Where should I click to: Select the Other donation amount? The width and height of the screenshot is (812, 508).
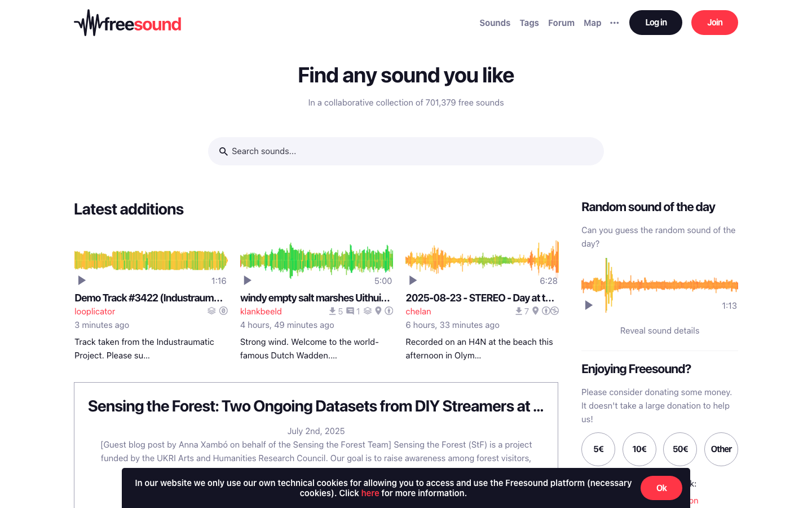(721, 449)
